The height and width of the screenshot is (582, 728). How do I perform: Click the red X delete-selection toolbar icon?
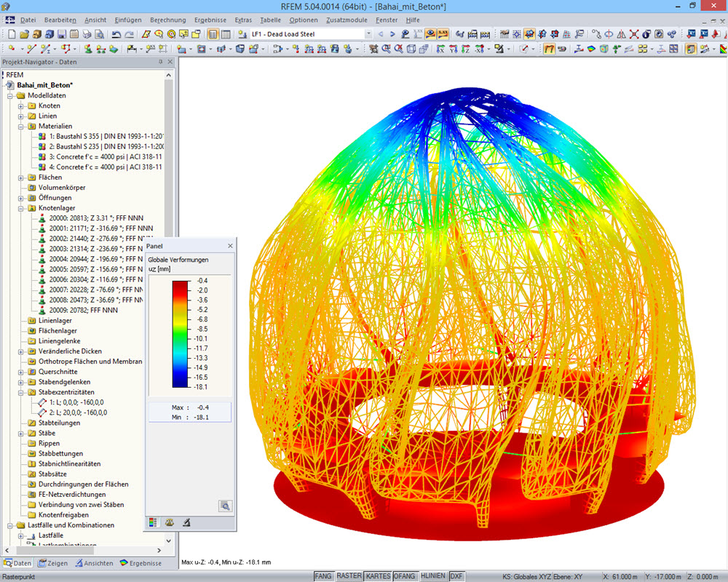pos(634,34)
